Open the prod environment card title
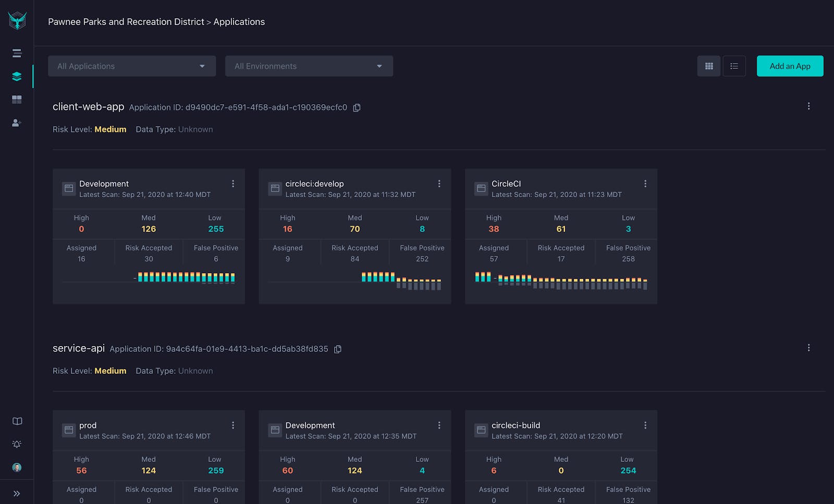The image size is (834, 504). point(88,425)
